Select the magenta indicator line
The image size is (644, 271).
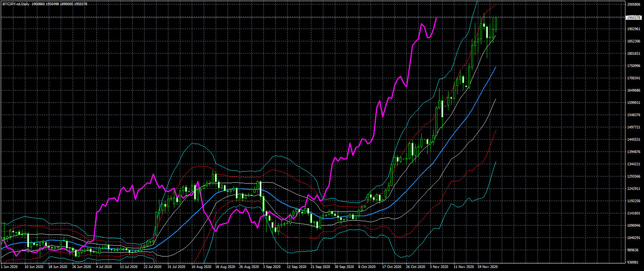(x=410, y=56)
